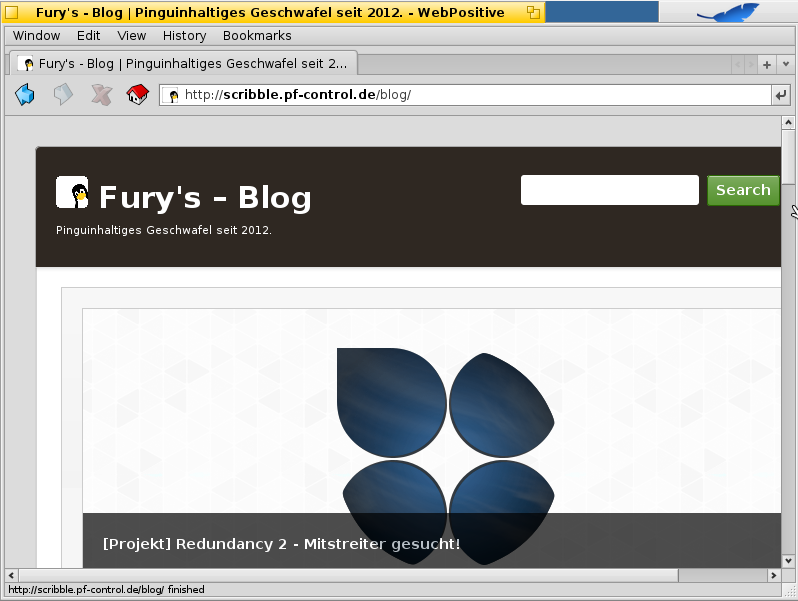Click the Back navigation arrow
798x601 pixels.
[x=25, y=95]
